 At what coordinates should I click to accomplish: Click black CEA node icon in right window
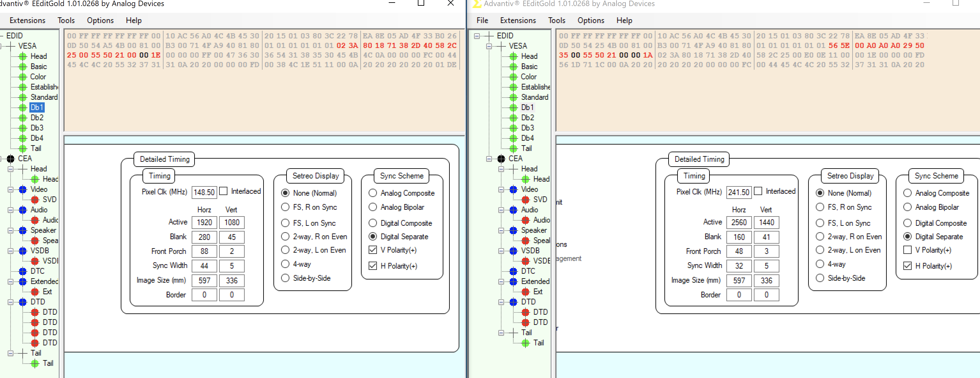coord(501,159)
